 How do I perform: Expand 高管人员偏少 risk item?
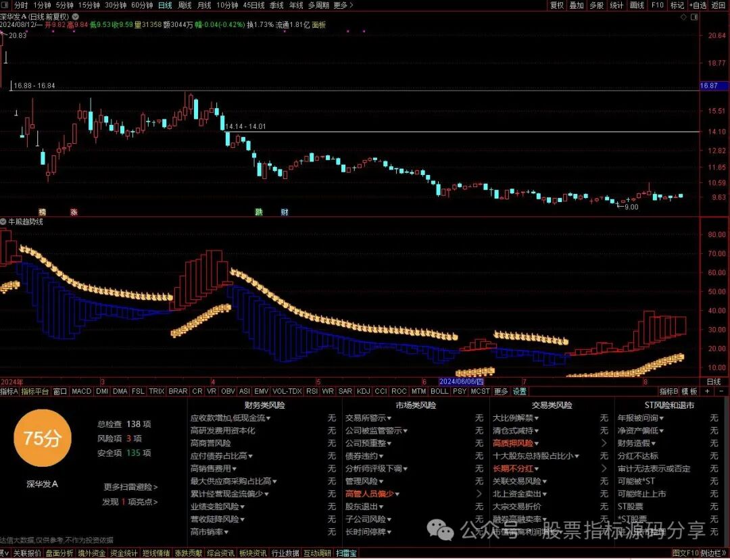click(x=372, y=494)
